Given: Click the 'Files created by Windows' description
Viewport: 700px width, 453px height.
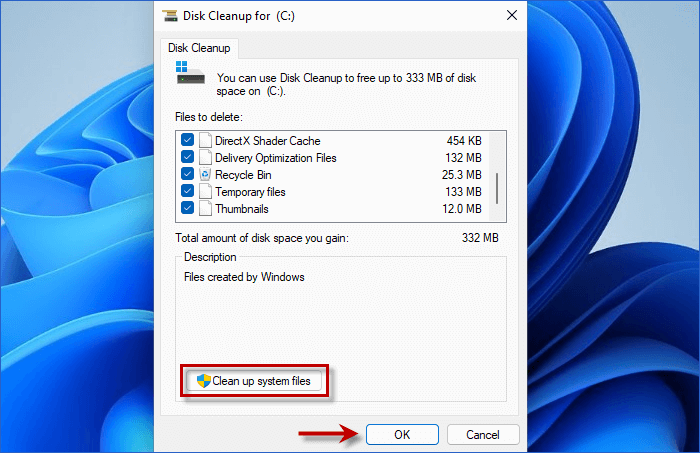Looking at the screenshot, I should pos(244,277).
